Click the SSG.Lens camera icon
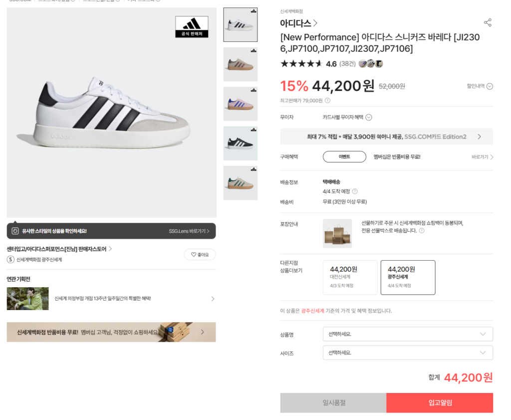Screen dimensions: 511x420 [x=15, y=231]
